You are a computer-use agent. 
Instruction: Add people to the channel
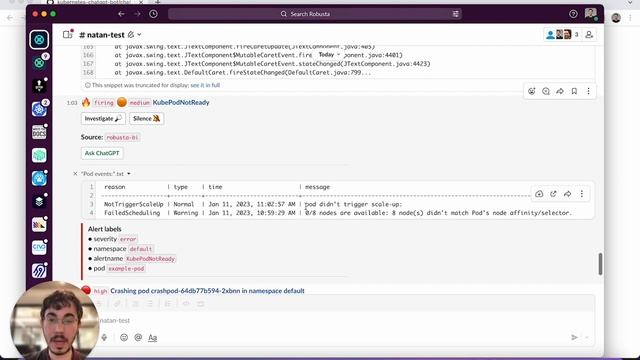click(x=589, y=35)
